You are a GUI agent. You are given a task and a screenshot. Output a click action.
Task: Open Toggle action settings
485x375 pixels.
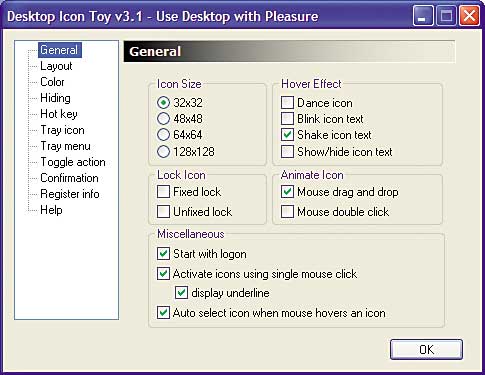[73, 162]
